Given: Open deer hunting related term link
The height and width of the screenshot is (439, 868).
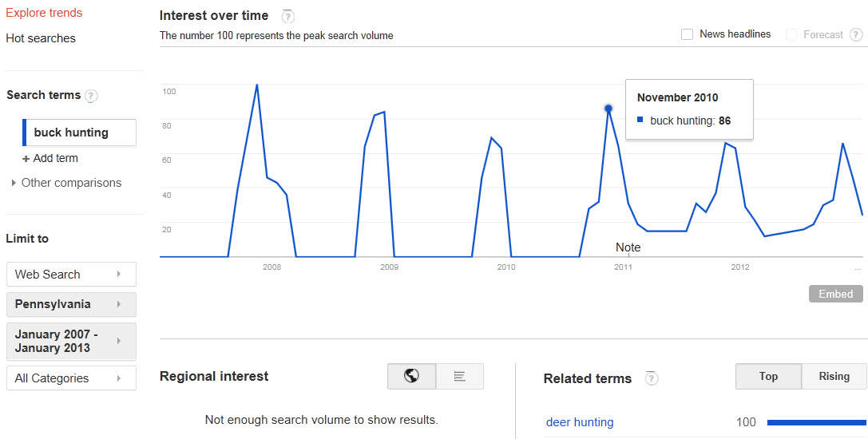Looking at the screenshot, I should pyautogui.click(x=580, y=422).
